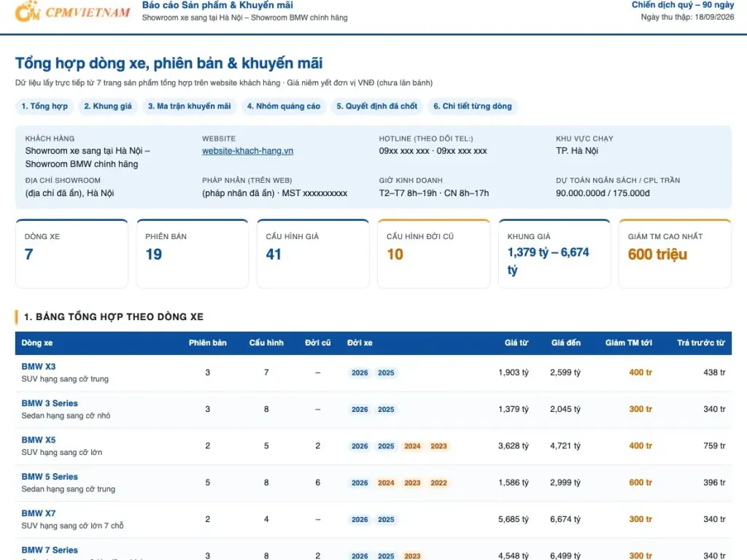Screen dimensions: 747x560
Task: Select the 'Dòng xe 7' summary card
Action: [x=72, y=254]
